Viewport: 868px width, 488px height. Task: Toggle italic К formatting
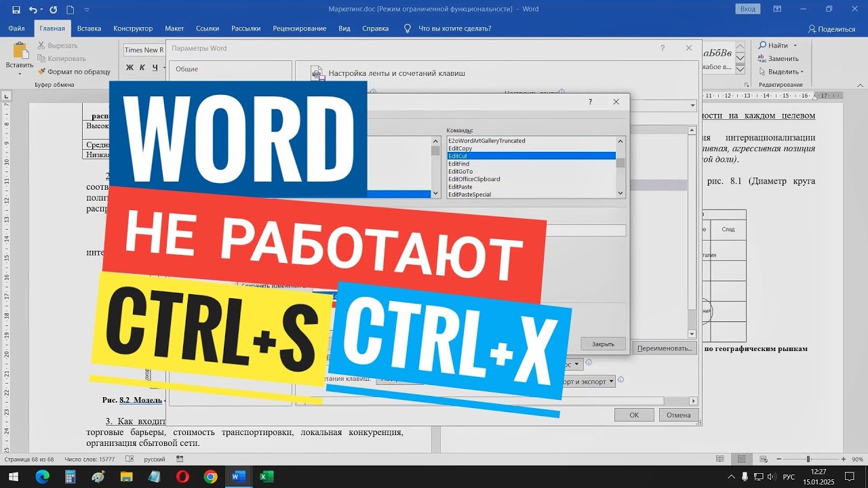(x=142, y=67)
